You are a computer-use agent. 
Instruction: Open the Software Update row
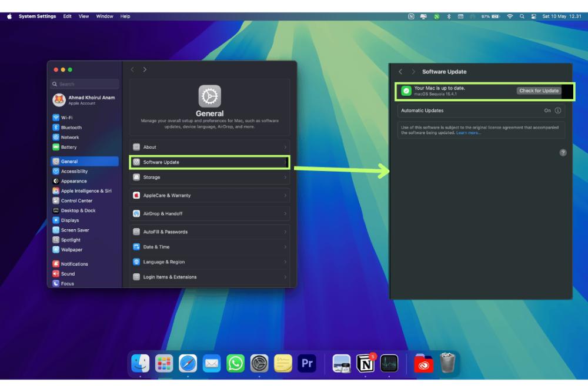[210, 162]
